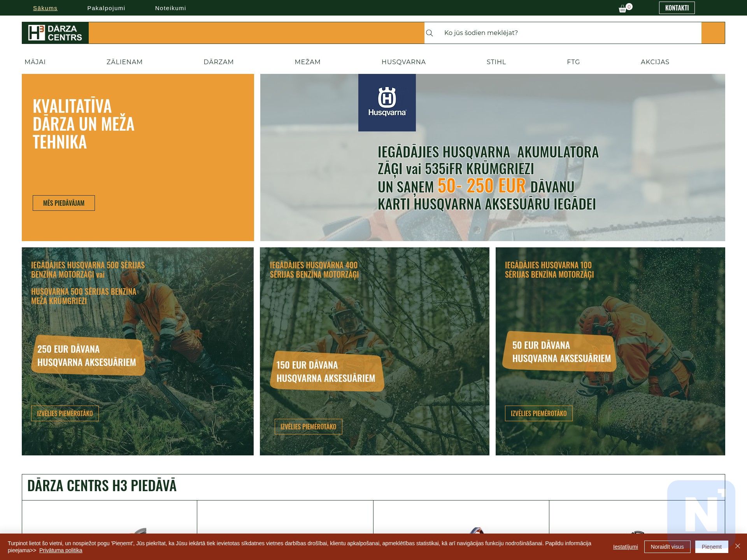Click the KVALITATĪVA DĀRZA UN MEŽA TEHNIKA heading

[x=84, y=124]
